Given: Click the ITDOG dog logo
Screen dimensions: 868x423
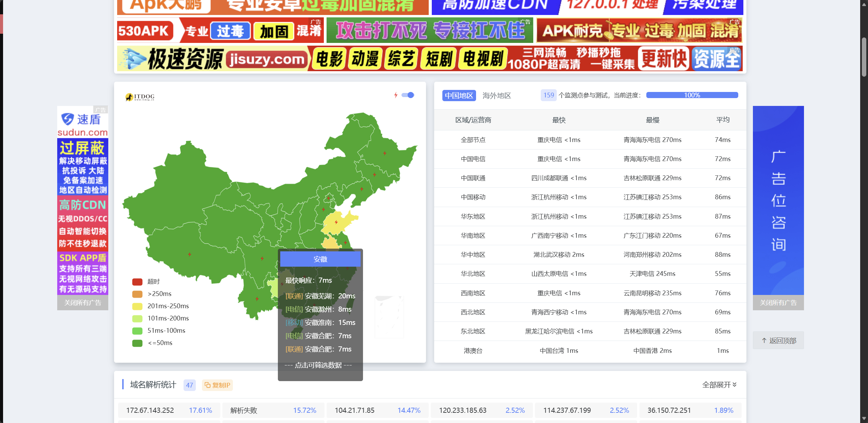Looking at the screenshot, I should (x=129, y=97).
